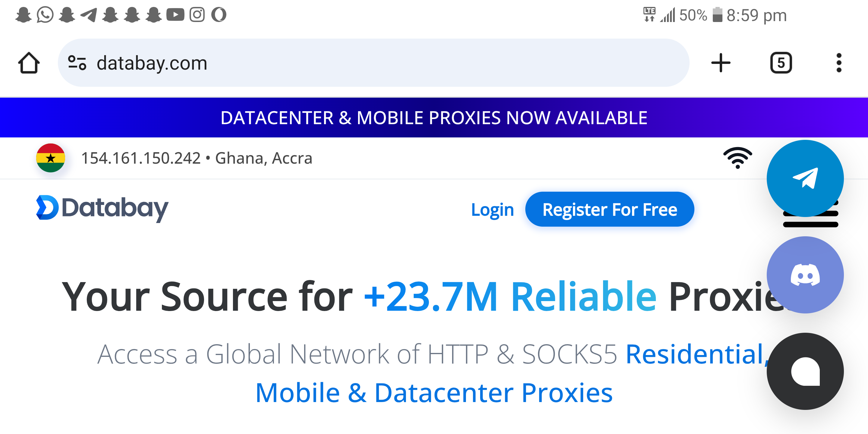Open the browser three-dot menu

(x=839, y=63)
